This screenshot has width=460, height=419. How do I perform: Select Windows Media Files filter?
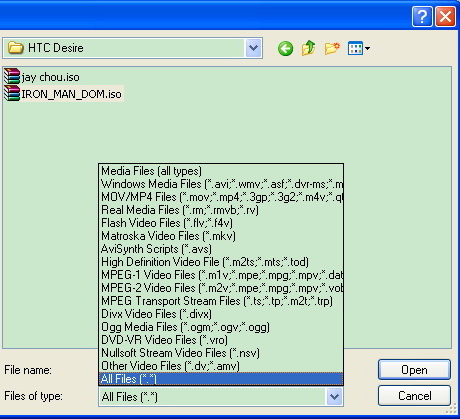[x=221, y=184]
